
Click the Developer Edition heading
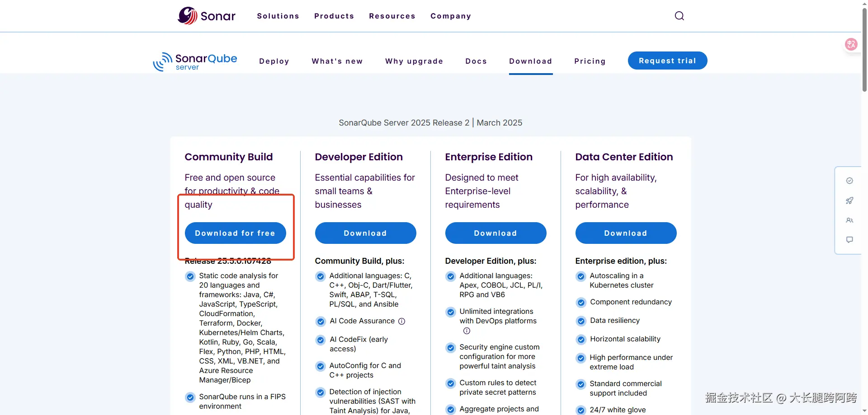[x=359, y=157]
